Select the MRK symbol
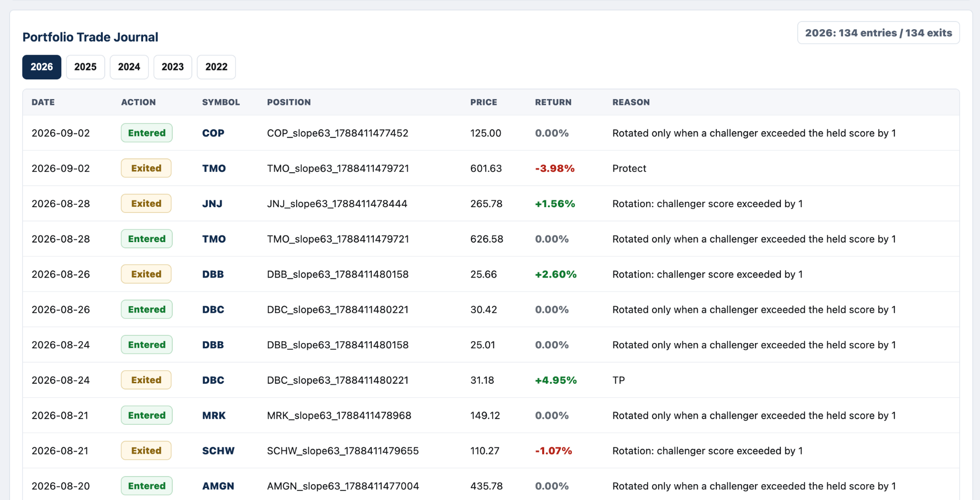This screenshot has height=500, width=980. coord(214,415)
